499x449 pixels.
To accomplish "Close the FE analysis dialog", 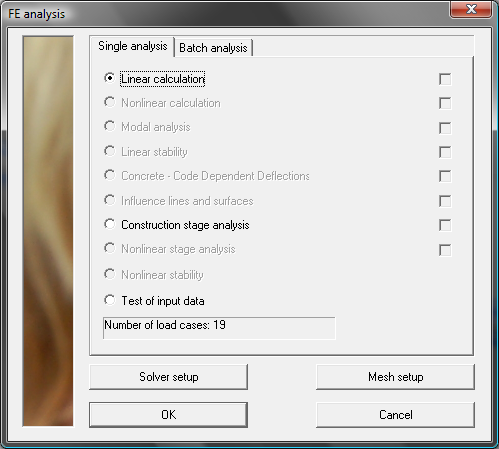I will tap(471, 9).
